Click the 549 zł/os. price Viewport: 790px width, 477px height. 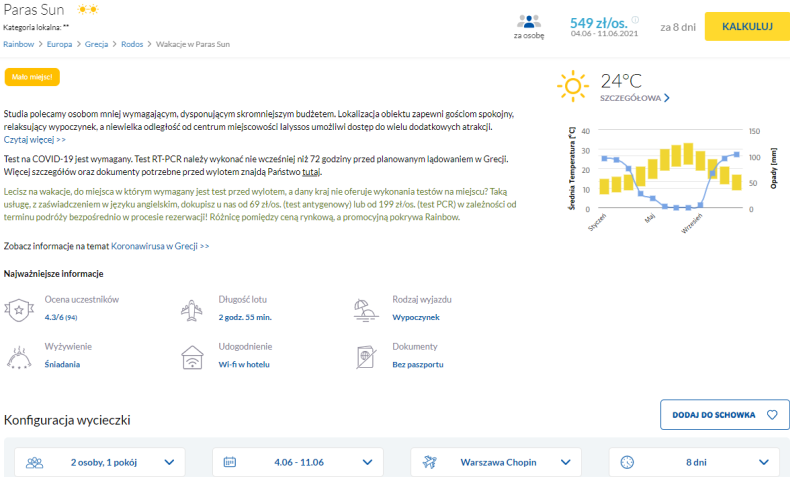tap(599, 23)
